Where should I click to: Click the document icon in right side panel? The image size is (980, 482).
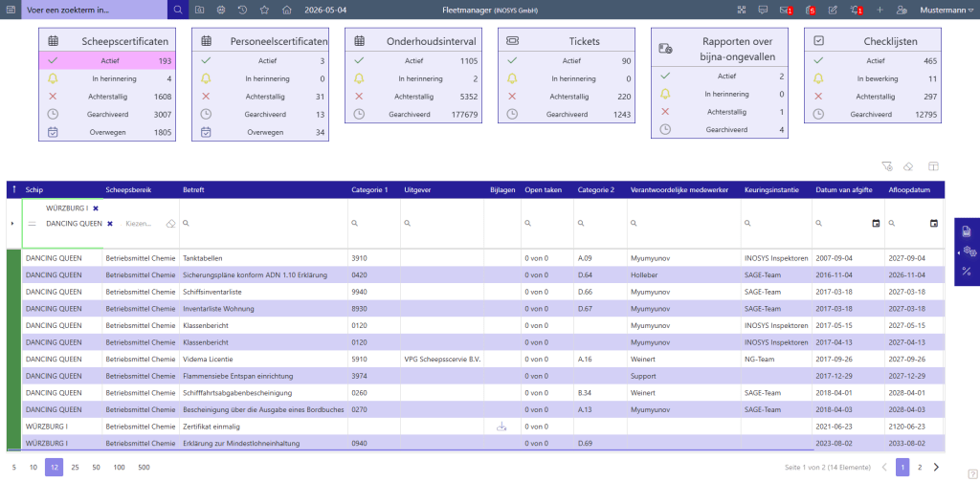(967, 231)
